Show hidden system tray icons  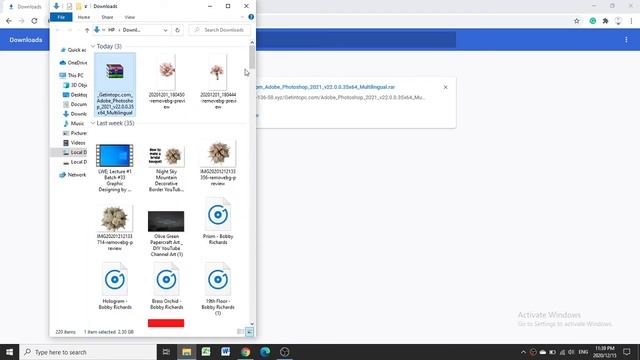pos(523,352)
